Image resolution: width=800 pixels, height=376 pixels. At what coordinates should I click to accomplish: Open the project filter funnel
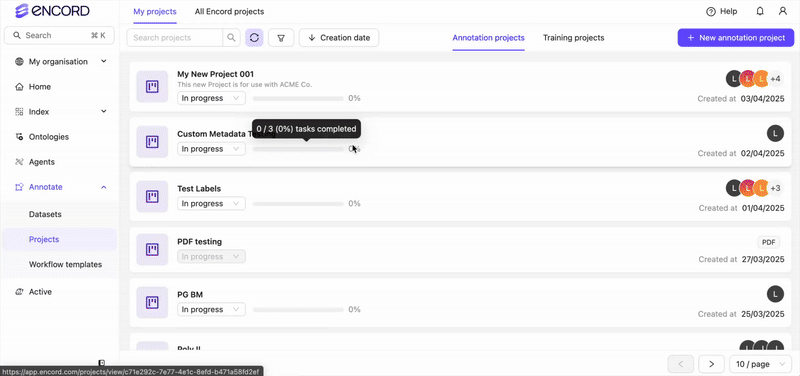point(281,38)
